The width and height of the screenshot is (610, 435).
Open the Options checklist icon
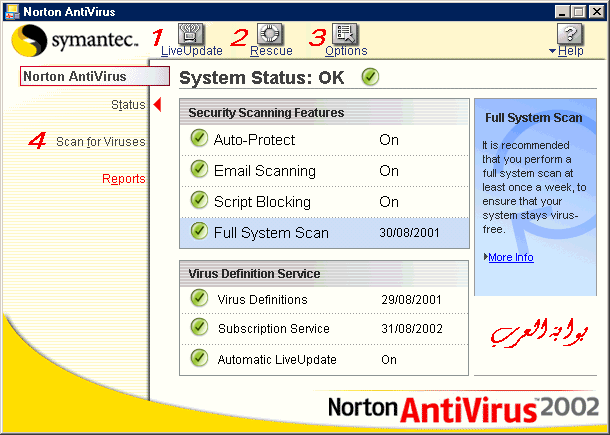point(345,34)
